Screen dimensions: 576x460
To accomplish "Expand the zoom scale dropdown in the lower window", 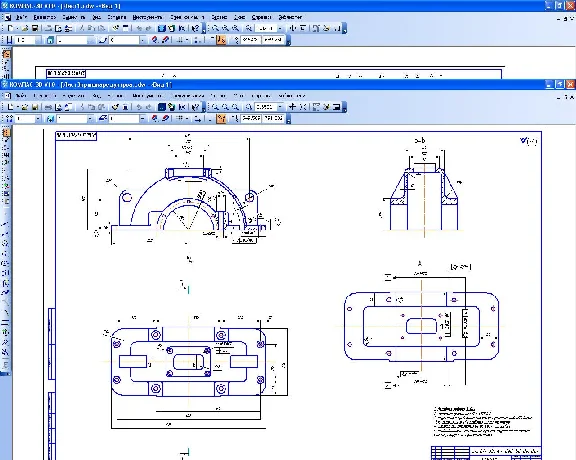I will pos(280,107).
